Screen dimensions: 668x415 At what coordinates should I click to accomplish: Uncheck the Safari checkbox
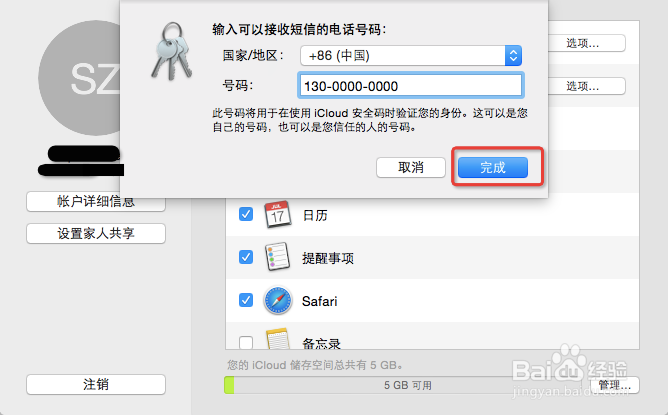[x=246, y=300]
